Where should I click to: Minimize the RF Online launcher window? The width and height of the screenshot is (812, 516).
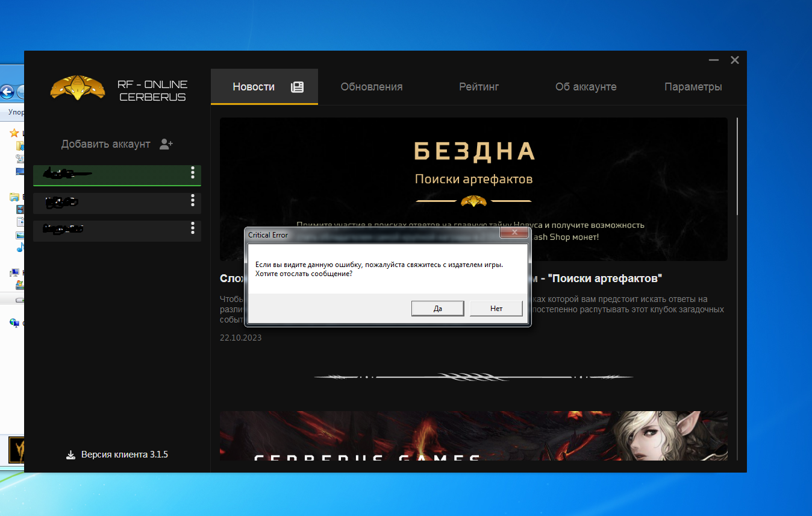point(714,60)
